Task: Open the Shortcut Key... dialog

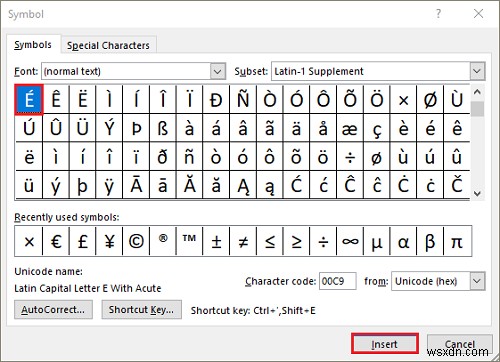Action: [141, 310]
